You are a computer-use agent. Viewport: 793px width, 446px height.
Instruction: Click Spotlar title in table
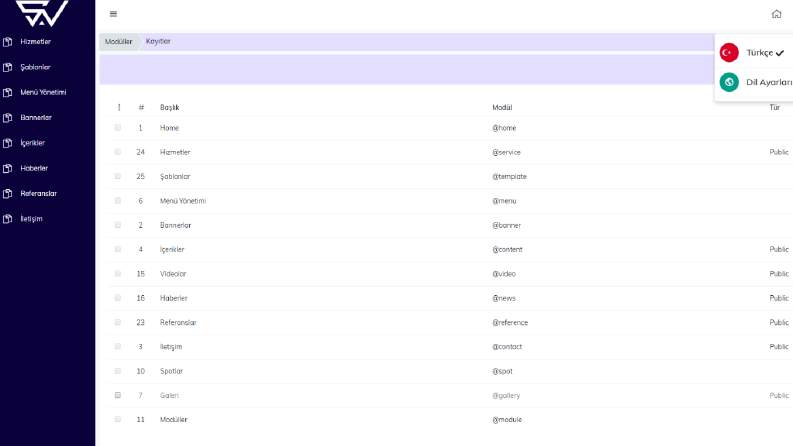pos(171,371)
